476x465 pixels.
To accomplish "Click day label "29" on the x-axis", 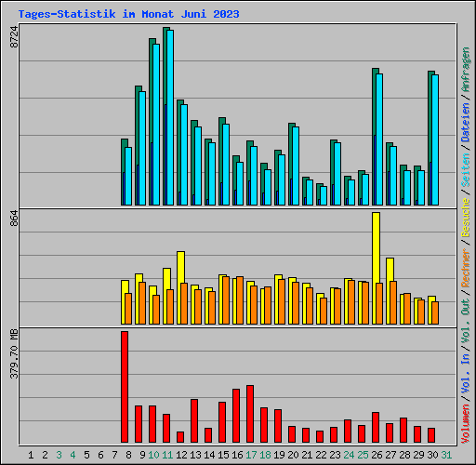I will (x=418, y=455).
